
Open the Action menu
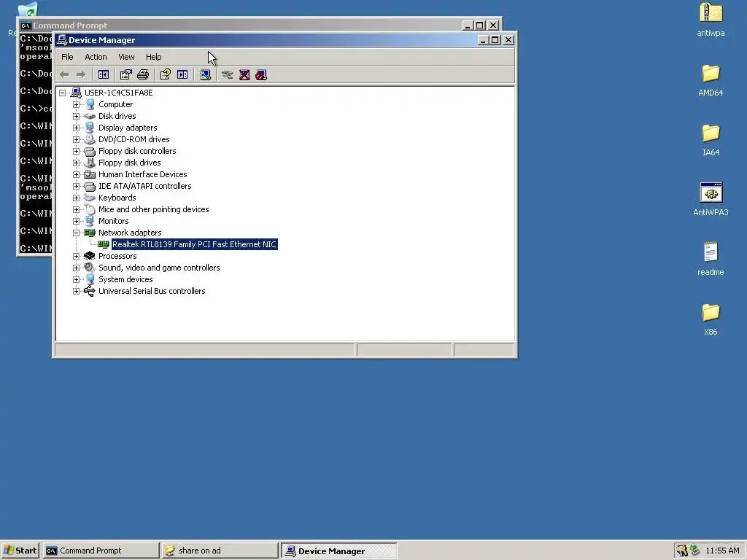coord(96,57)
